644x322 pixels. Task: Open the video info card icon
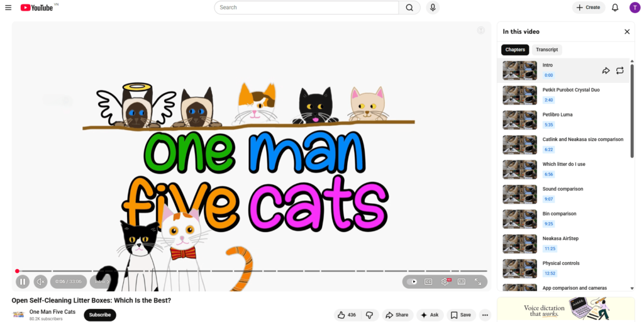(x=481, y=30)
